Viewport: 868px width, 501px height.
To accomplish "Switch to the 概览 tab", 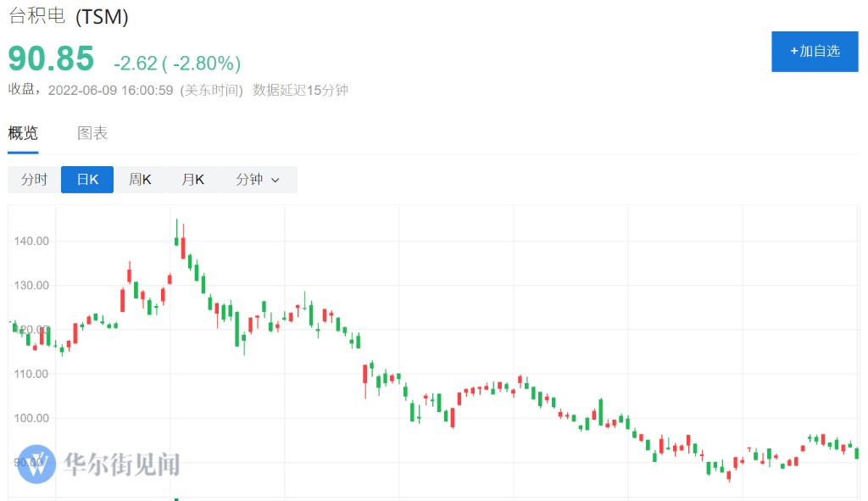I will [23, 133].
